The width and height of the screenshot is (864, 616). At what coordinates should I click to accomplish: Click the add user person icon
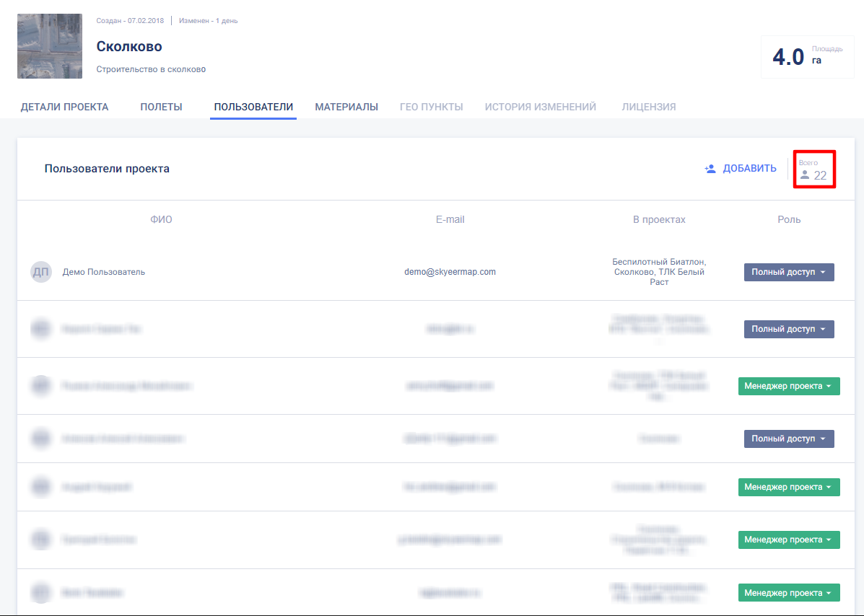click(710, 169)
